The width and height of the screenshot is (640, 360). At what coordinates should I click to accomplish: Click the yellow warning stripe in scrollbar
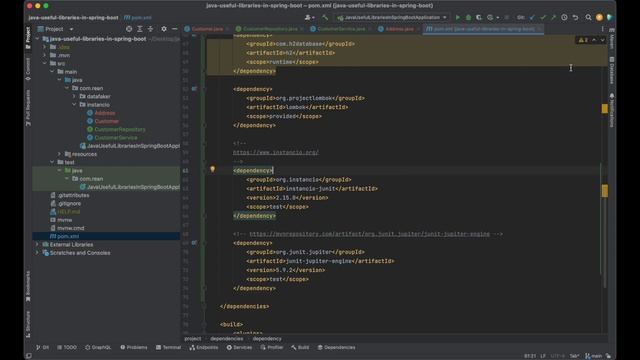[604, 108]
